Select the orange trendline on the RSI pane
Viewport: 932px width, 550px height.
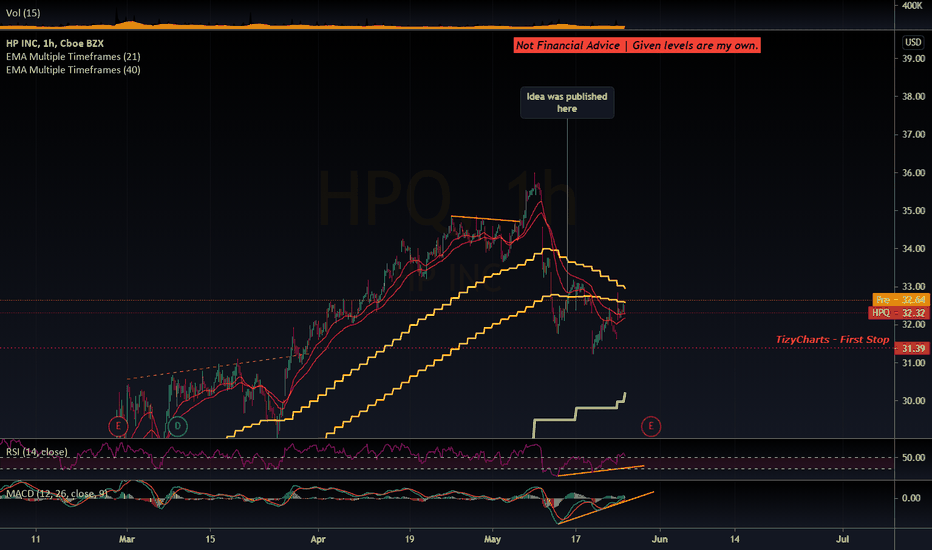[600, 471]
